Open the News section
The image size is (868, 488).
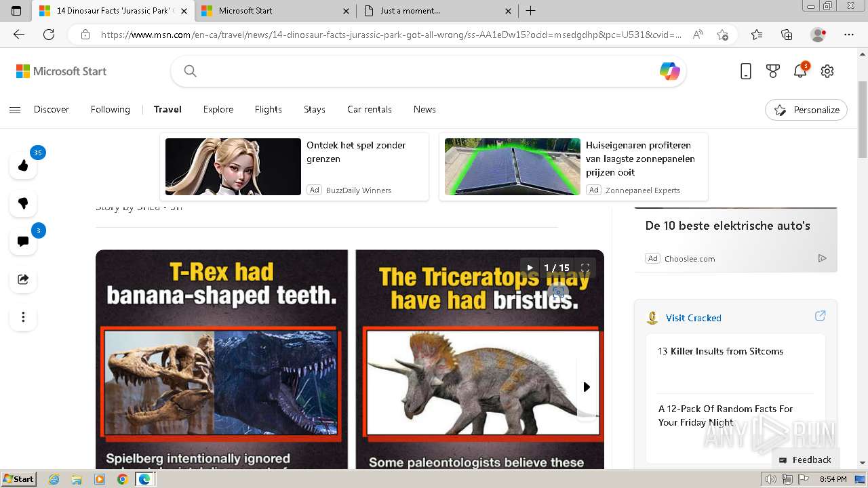(x=425, y=110)
